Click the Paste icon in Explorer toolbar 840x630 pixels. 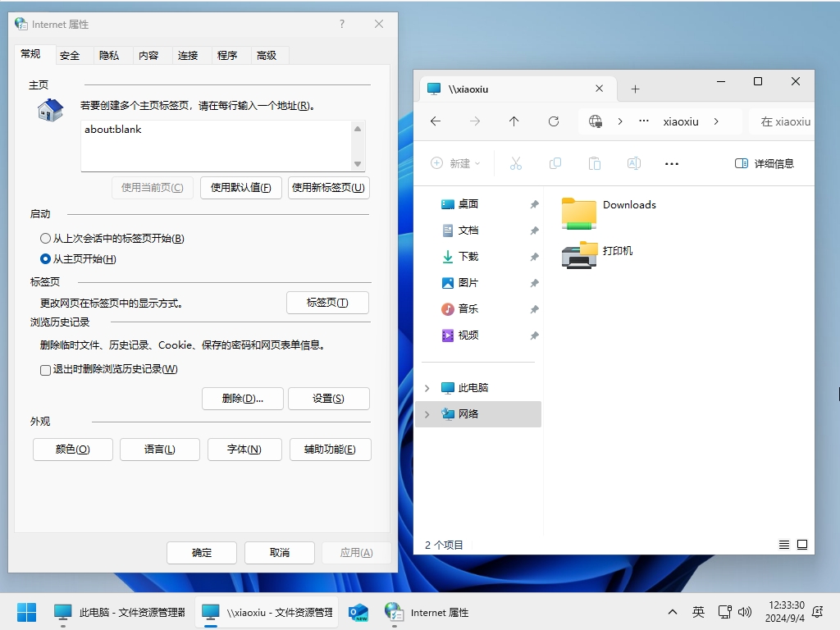coord(595,163)
